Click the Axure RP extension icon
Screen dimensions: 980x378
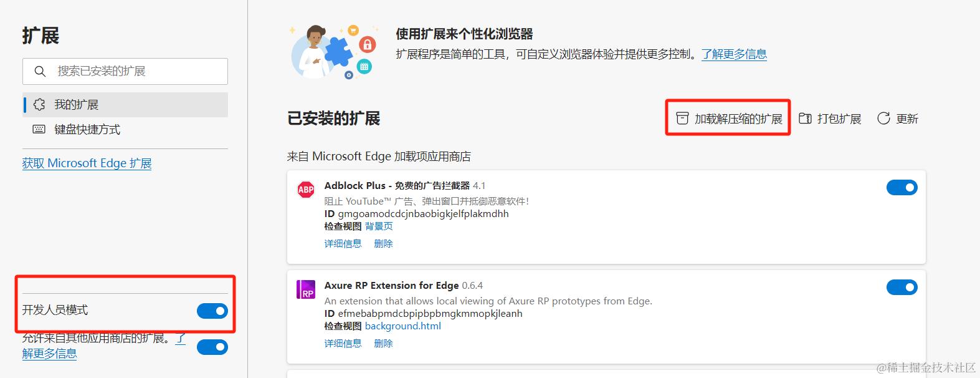[x=306, y=289]
